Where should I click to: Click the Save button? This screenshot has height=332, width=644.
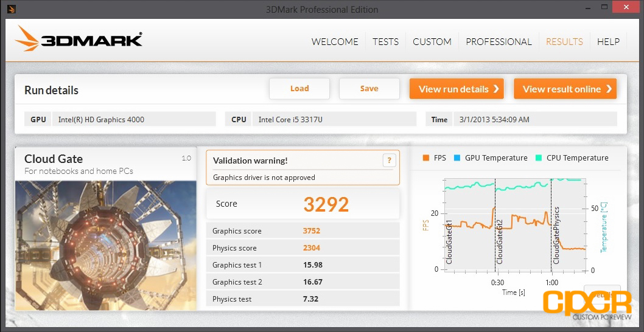click(x=369, y=89)
